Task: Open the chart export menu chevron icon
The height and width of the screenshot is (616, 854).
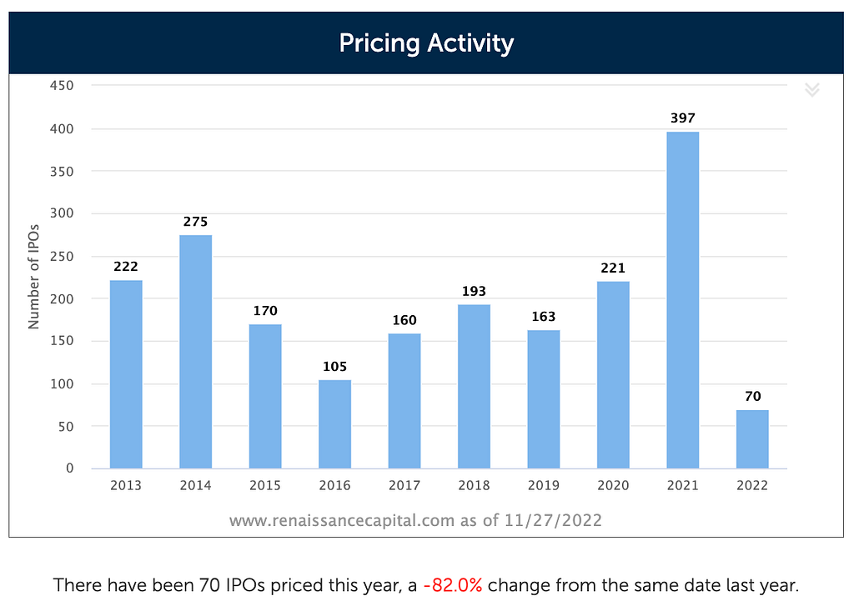Action: click(x=811, y=90)
